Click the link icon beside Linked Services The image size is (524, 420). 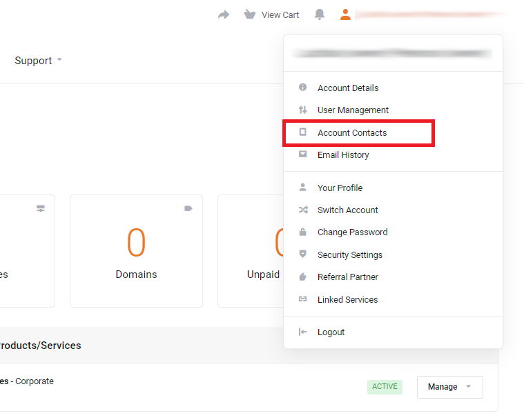(303, 299)
